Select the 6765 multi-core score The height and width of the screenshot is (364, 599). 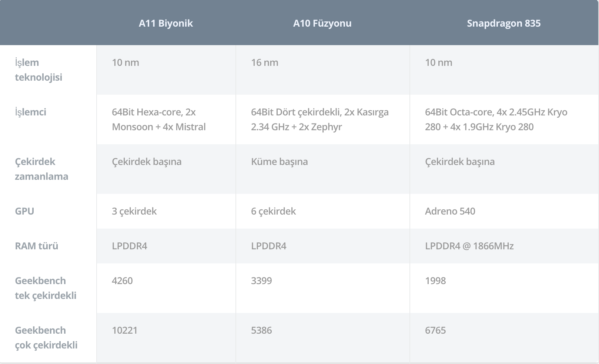point(435,330)
